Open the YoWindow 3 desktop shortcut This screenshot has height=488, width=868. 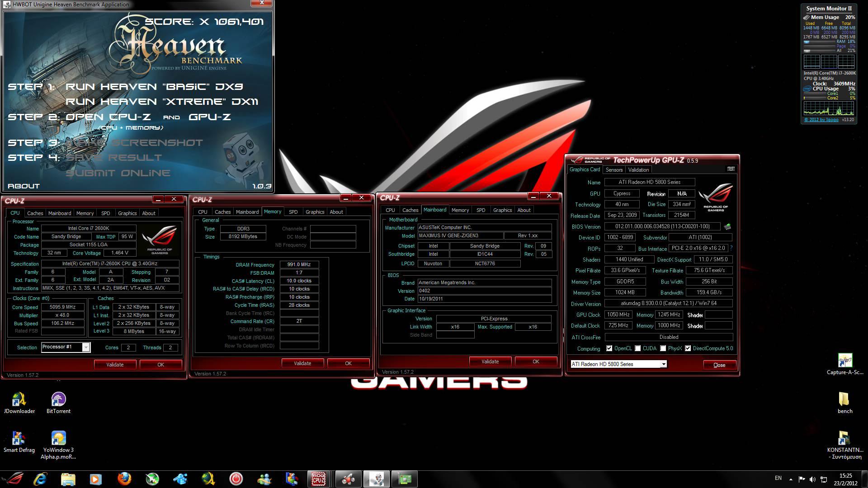tap(58, 445)
